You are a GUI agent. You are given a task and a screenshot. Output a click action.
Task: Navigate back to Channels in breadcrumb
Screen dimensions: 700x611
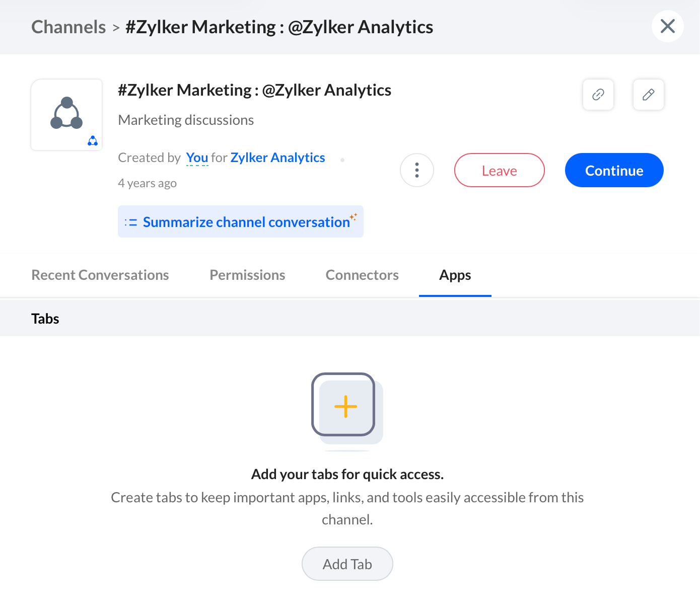pos(68,27)
